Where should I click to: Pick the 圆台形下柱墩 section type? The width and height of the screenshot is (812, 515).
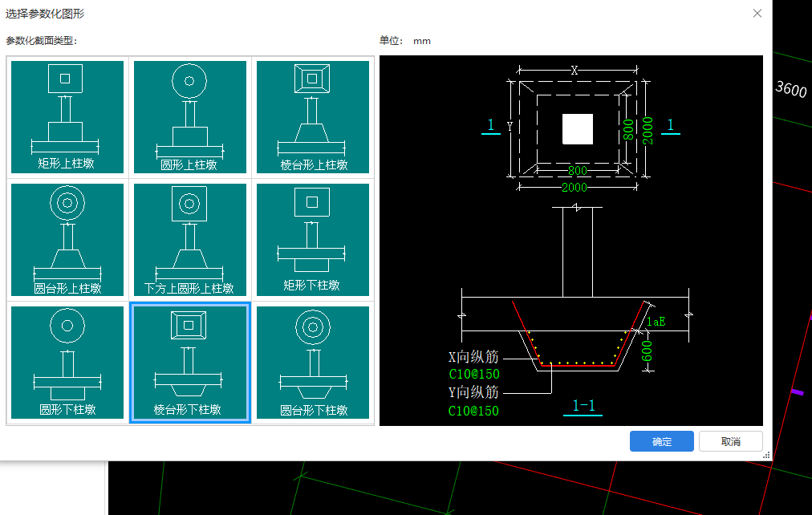tap(313, 363)
